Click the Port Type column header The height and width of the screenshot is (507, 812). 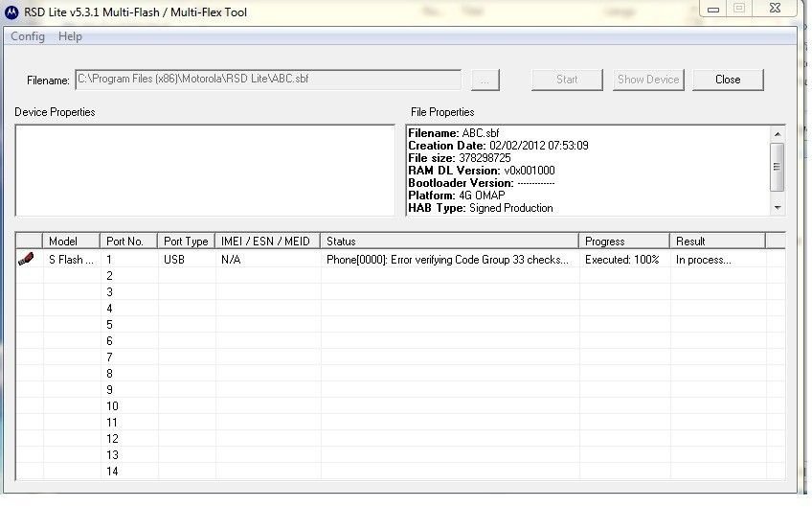pos(186,242)
